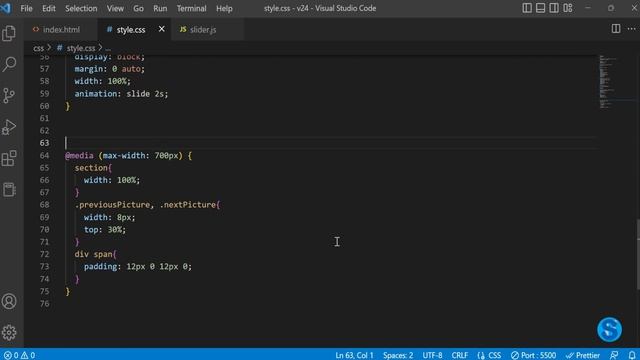Toggle secondary side bar layout icon
The width and height of the screenshot is (640, 360).
(x=554, y=8)
